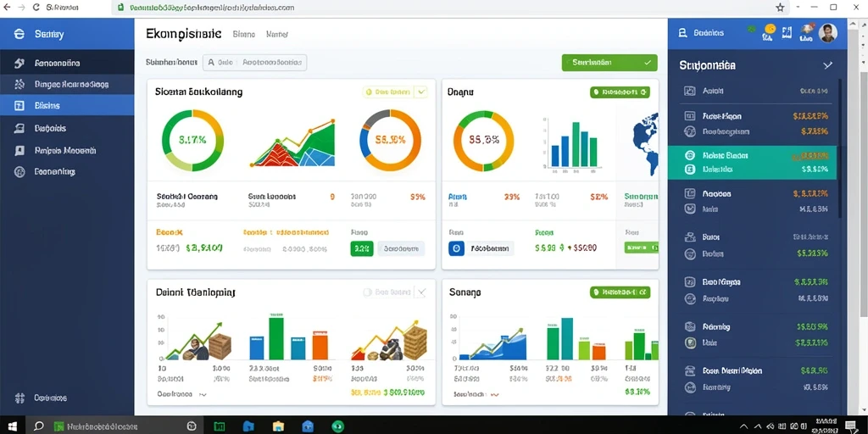
Task: Click the blue bar chart in the second top card
Action: tap(572, 143)
